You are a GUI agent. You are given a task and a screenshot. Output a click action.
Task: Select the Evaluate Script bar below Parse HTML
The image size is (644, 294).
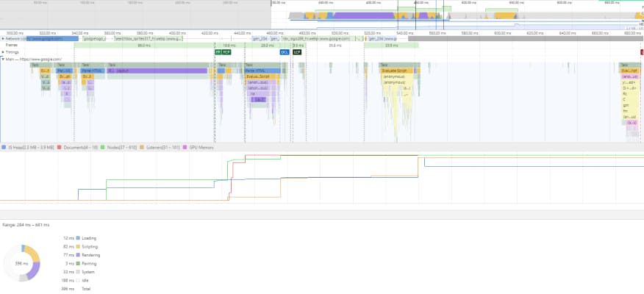pyautogui.click(x=261, y=76)
